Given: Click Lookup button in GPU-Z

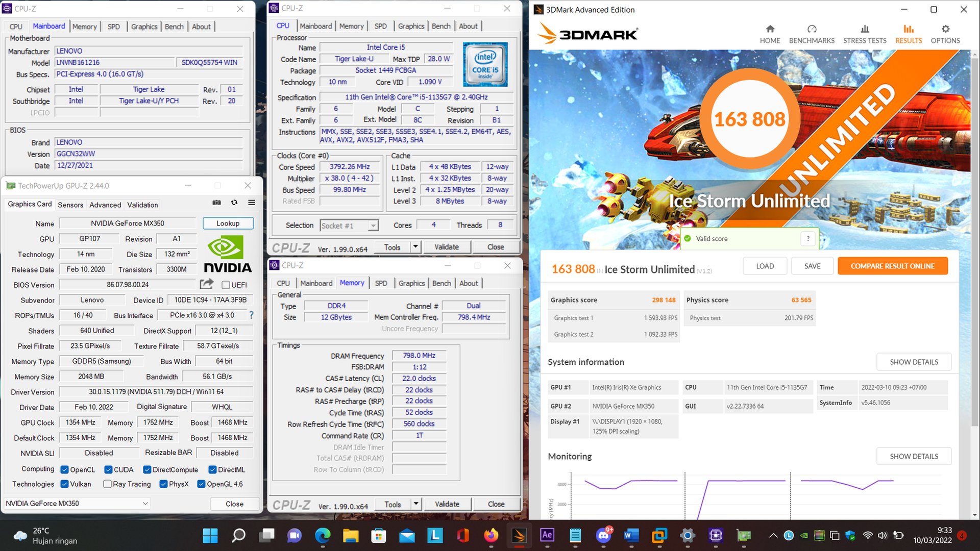Looking at the screenshot, I should [228, 223].
